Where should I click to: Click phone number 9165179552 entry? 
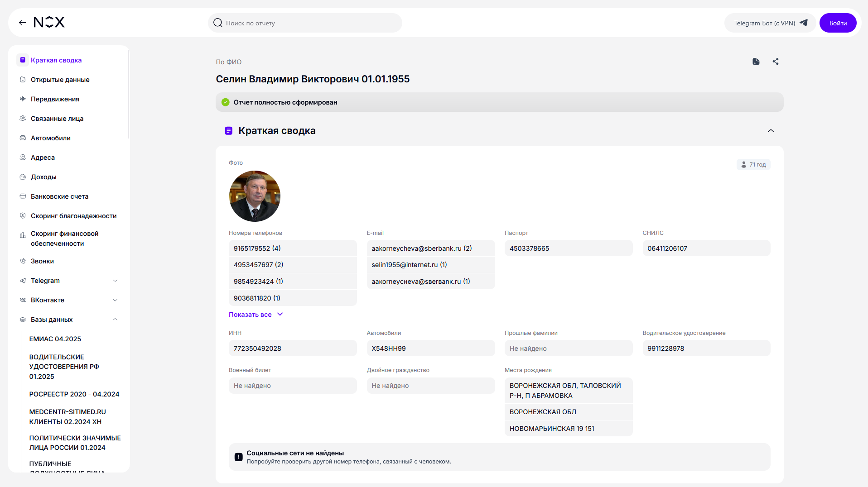coord(293,248)
